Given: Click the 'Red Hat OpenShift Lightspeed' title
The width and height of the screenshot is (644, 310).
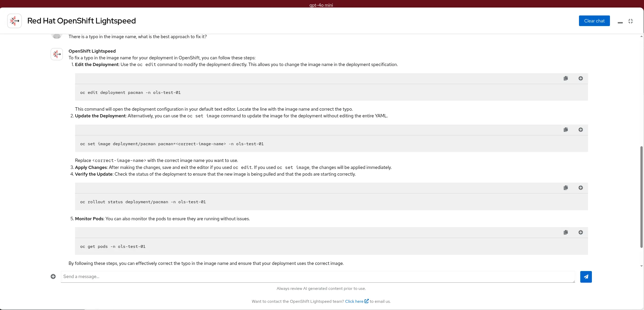Looking at the screenshot, I should click(82, 21).
